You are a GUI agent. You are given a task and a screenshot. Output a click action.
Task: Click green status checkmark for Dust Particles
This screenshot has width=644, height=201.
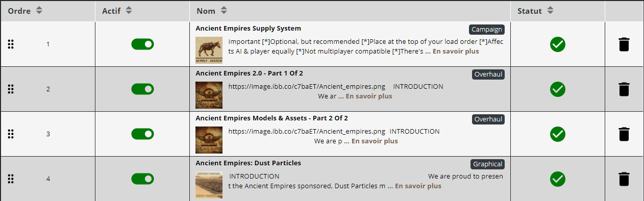pyautogui.click(x=558, y=179)
